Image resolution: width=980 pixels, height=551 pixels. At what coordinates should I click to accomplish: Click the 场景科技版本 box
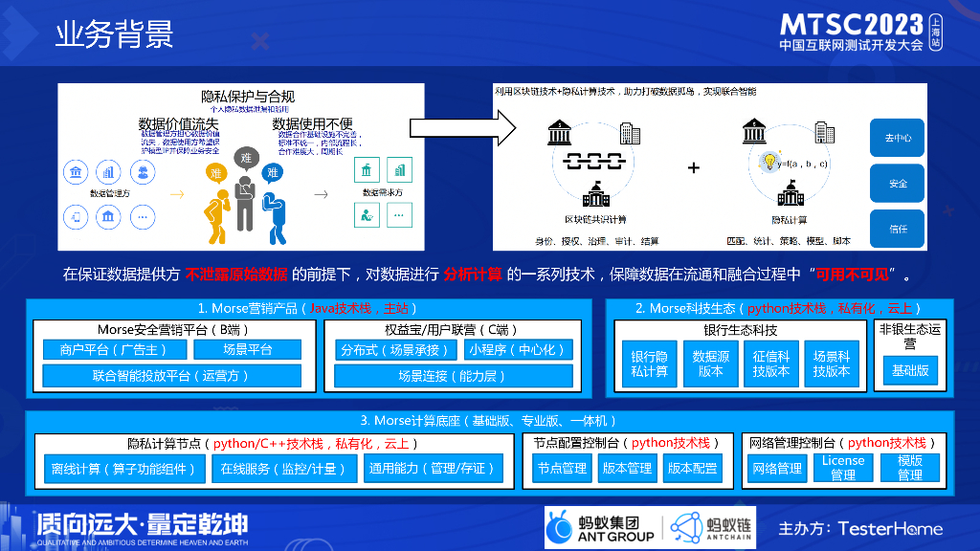[832, 364]
